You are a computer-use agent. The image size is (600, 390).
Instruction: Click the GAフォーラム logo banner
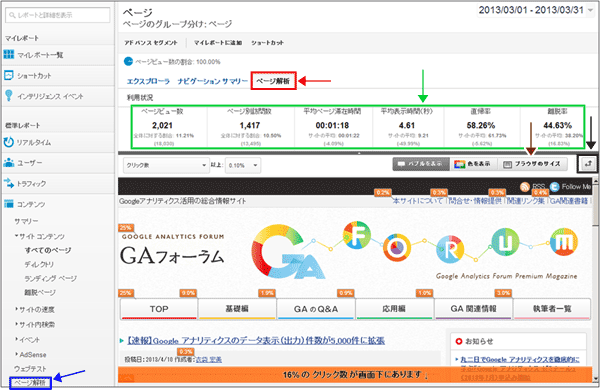tap(172, 256)
